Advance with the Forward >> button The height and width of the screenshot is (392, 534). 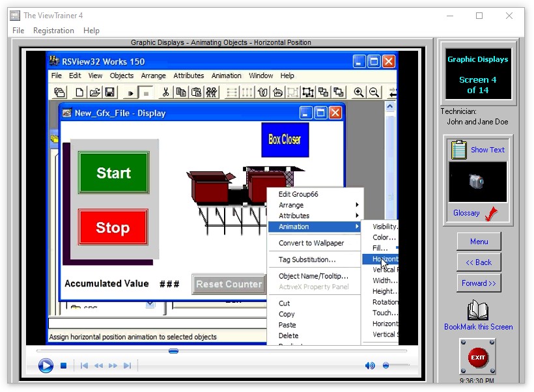[x=479, y=283]
